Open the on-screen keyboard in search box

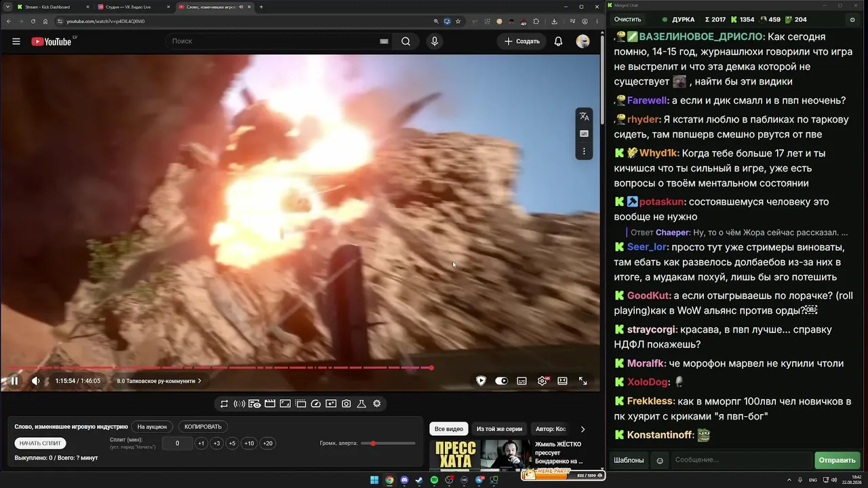384,41
